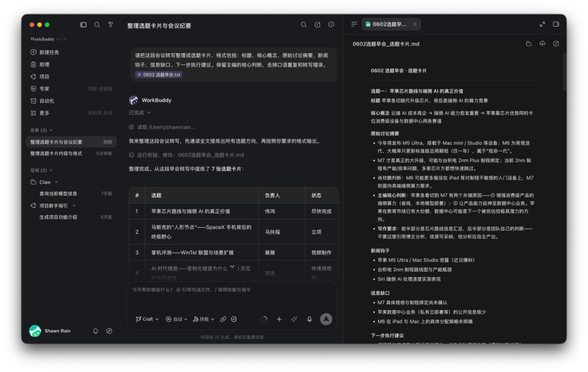Open the Craft mode dropdown
Viewport: 588px width, 372px height.
click(147, 319)
